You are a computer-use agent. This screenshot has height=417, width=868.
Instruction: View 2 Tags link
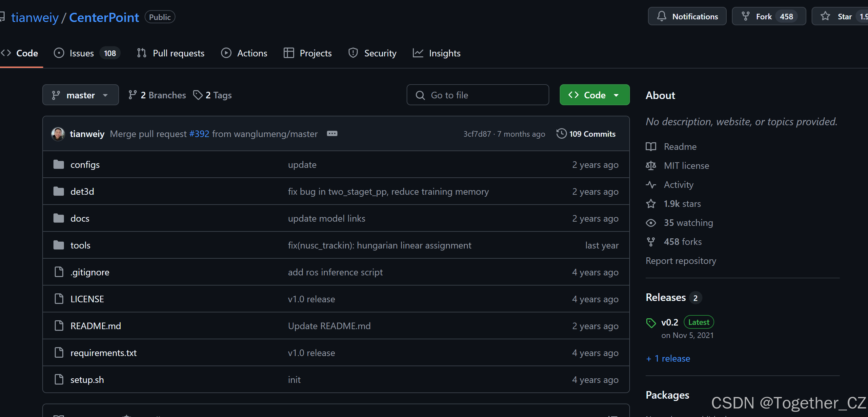212,95
